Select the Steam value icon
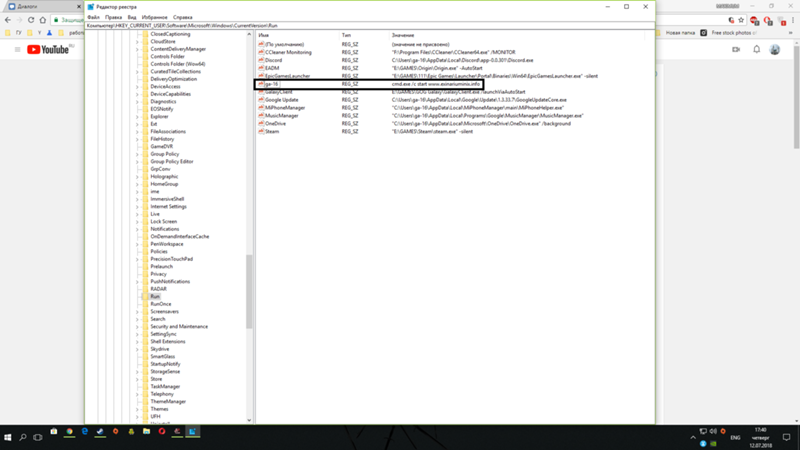 pyautogui.click(x=261, y=131)
